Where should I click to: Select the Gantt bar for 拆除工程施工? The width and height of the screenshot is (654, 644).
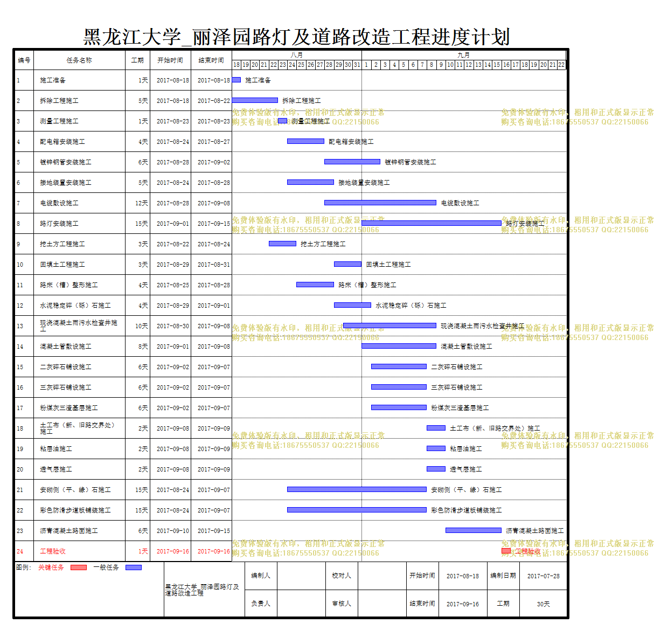(x=255, y=101)
